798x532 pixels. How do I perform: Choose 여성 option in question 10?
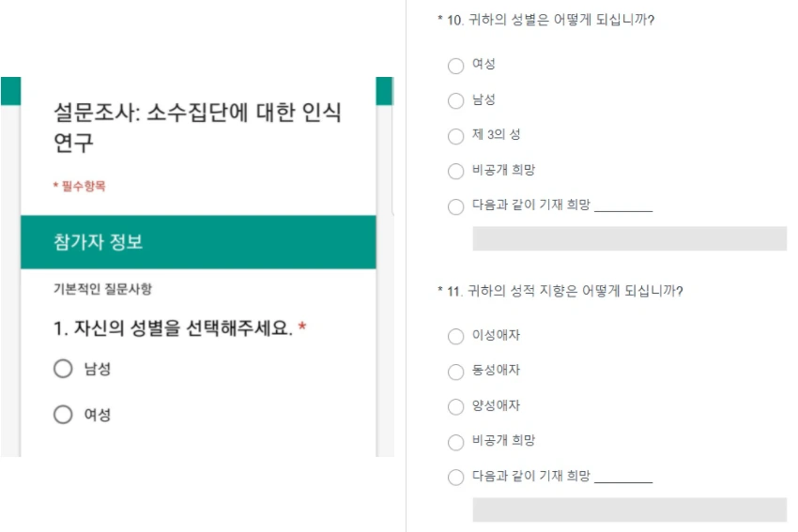click(x=455, y=66)
